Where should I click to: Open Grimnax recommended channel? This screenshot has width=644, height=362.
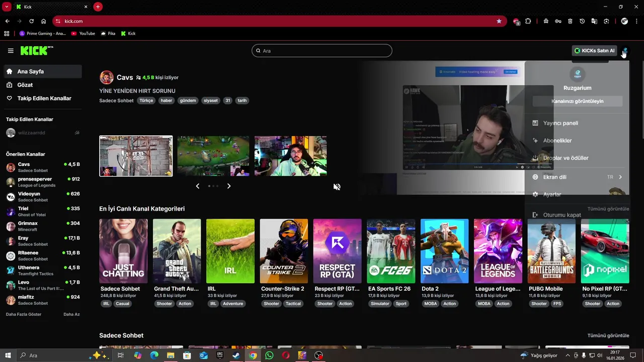[43, 226]
